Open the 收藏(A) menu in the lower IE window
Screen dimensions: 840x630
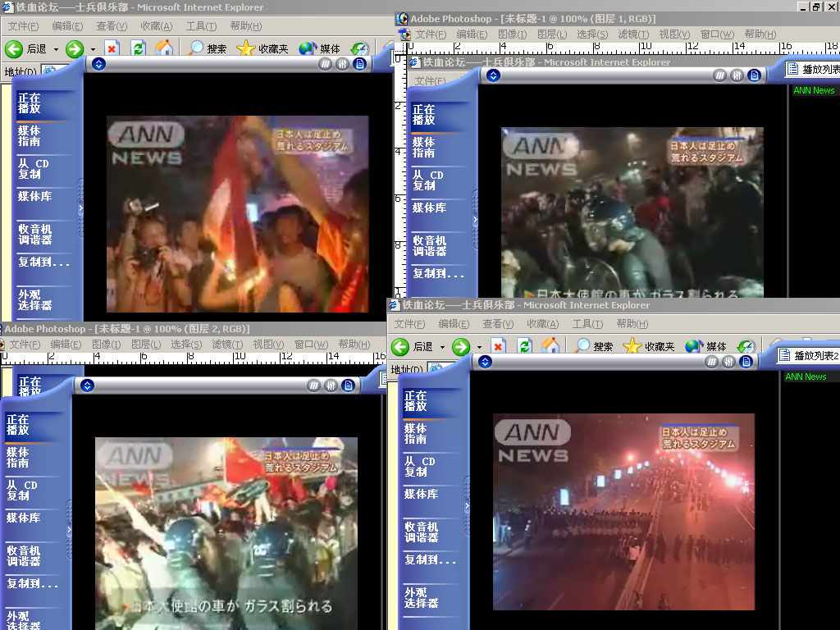pos(543,323)
